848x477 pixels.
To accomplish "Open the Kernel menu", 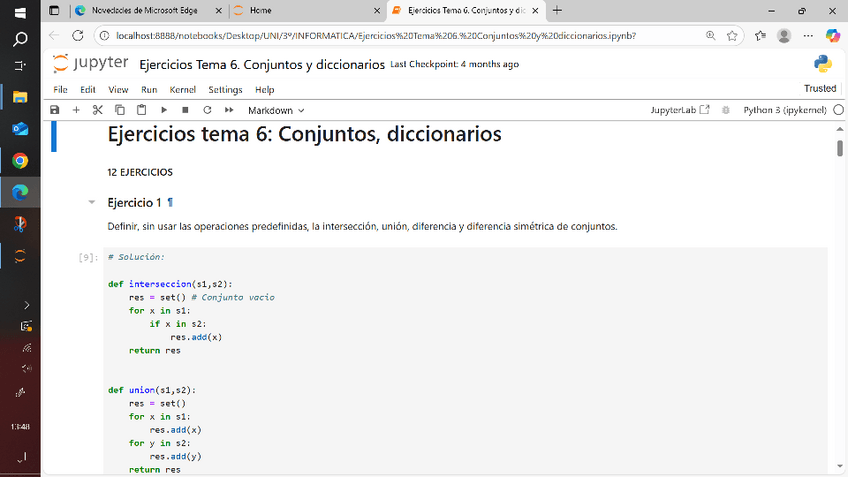I will [x=182, y=89].
